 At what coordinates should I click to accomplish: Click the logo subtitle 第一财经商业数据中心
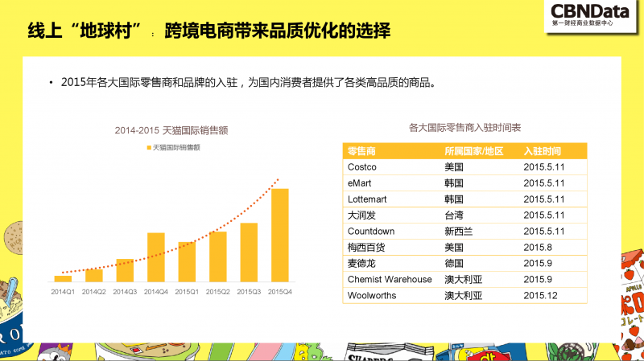(582, 23)
